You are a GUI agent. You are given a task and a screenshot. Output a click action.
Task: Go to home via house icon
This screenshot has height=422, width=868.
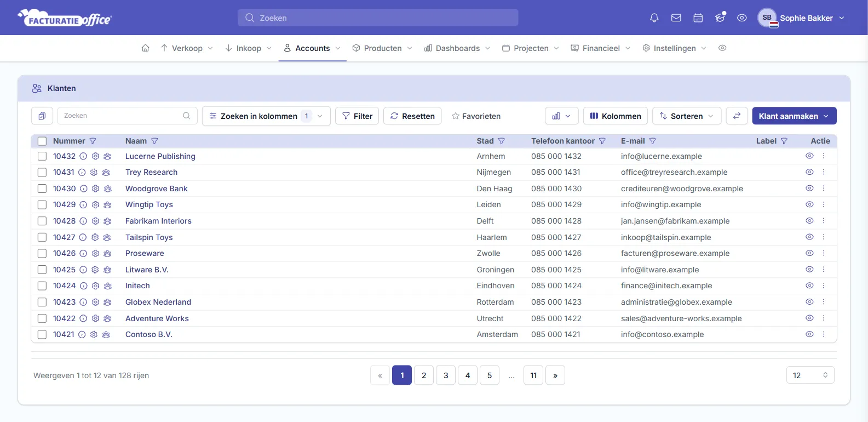(145, 48)
